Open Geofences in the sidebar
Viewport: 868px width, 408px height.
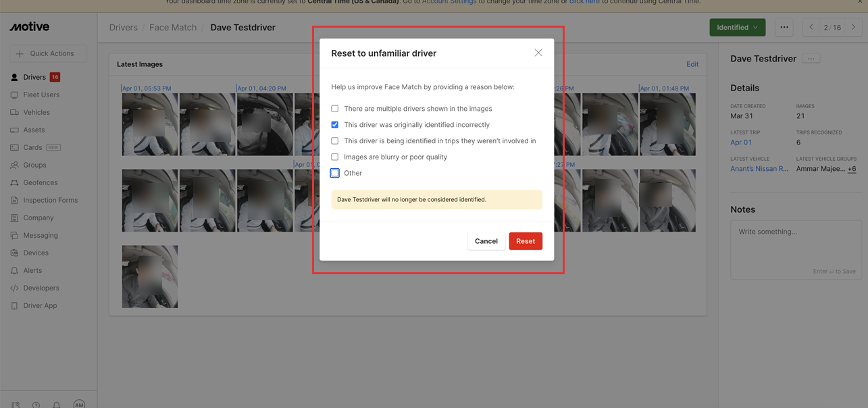tap(40, 182)
